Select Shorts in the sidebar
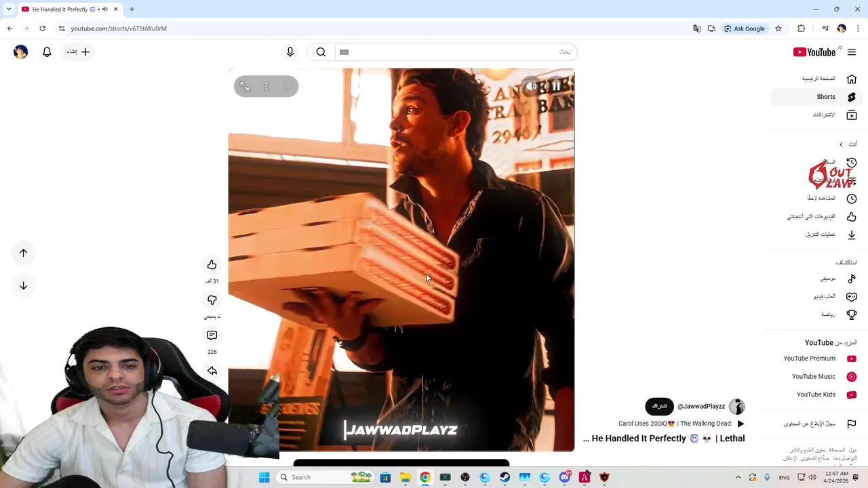 tap(816, 97)
